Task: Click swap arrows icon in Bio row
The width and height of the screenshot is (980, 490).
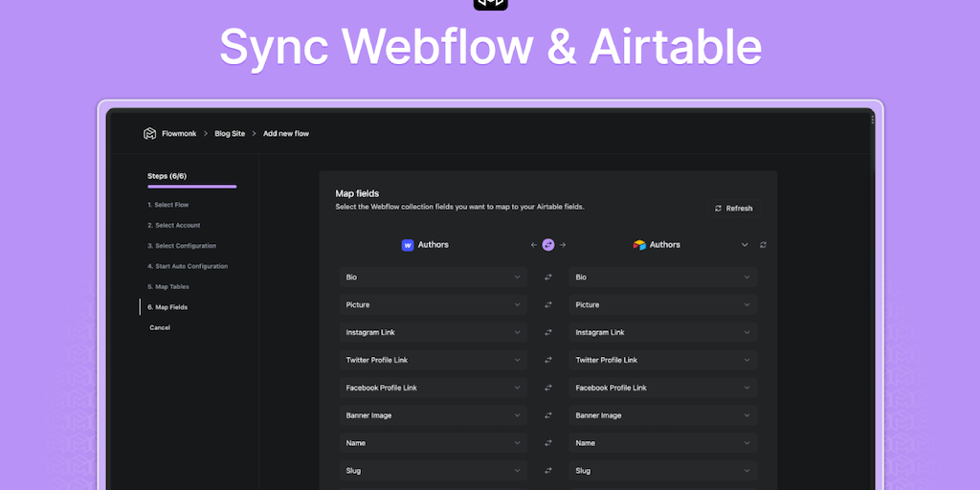Action: click(x=548, y=278)
